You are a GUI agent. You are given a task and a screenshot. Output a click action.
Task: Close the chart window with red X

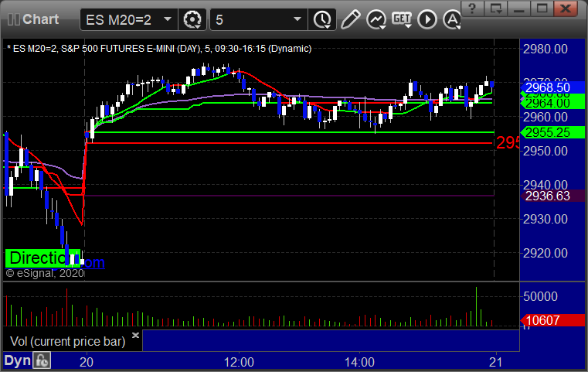pyautogui.click(x=565, y=9)
